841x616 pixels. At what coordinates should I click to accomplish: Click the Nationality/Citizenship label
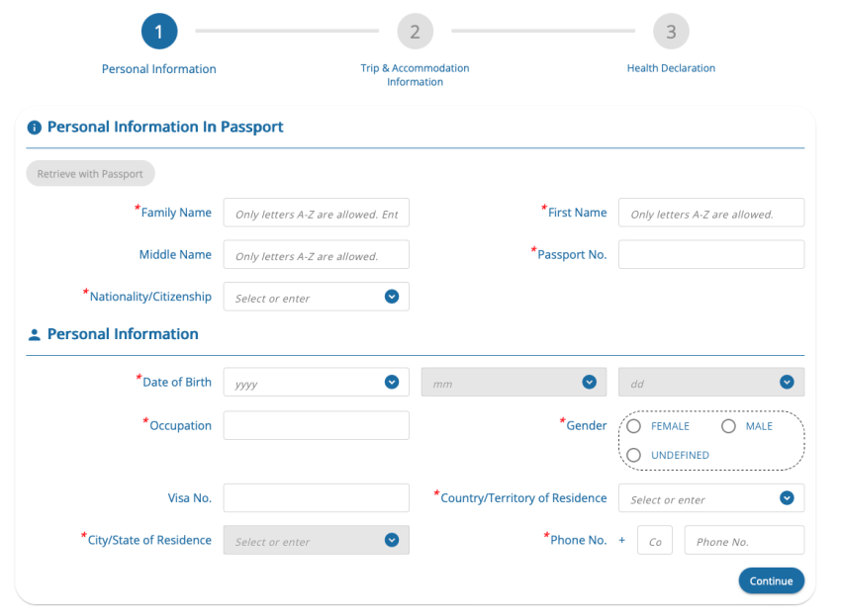150,297
